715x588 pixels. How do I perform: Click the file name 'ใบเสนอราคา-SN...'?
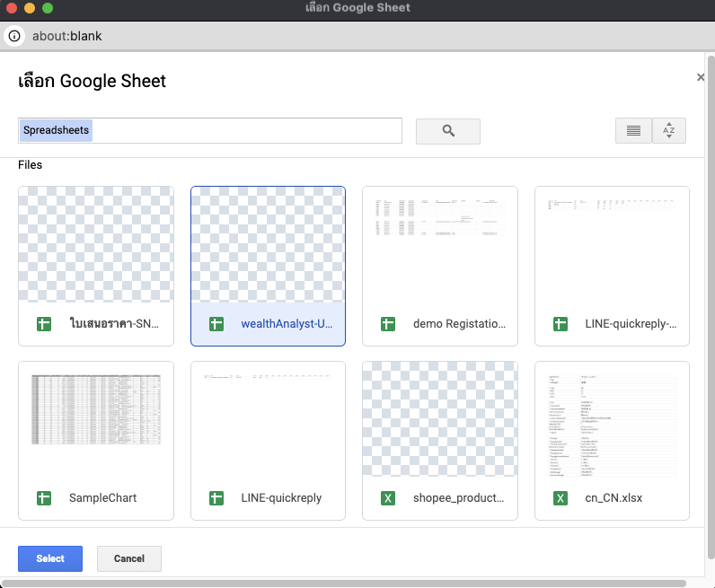[114, 324]
